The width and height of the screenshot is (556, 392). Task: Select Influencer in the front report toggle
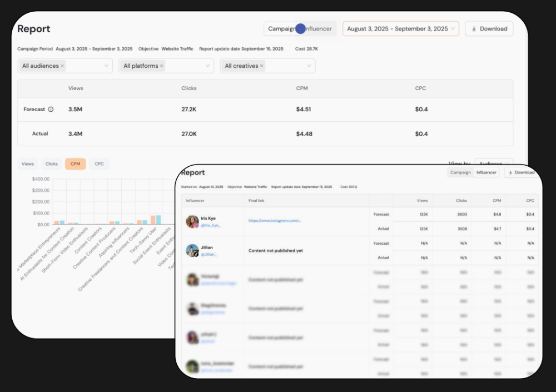(x=487, y=172)
